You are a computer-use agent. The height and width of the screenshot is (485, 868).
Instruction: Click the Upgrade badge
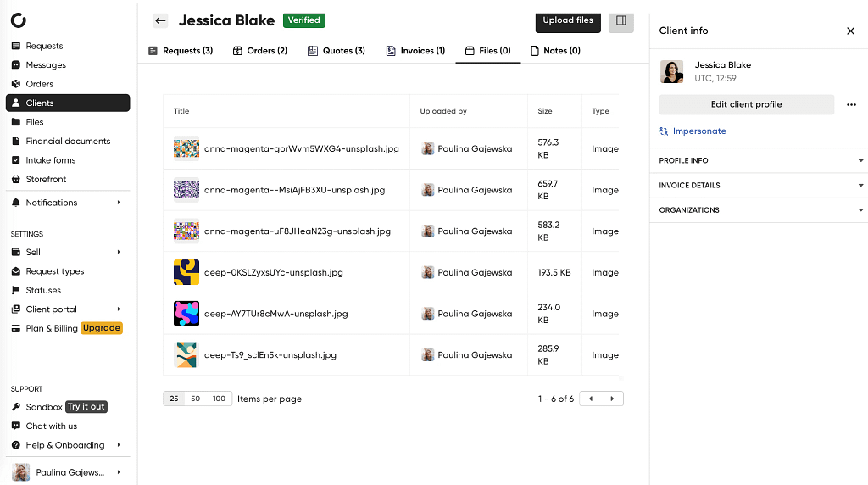(102, 328)
